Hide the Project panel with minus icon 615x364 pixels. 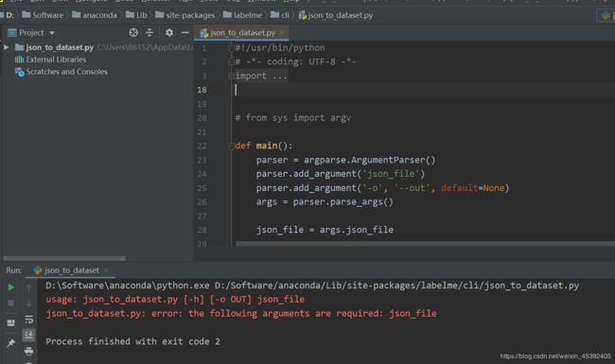(x=185, y=32)
